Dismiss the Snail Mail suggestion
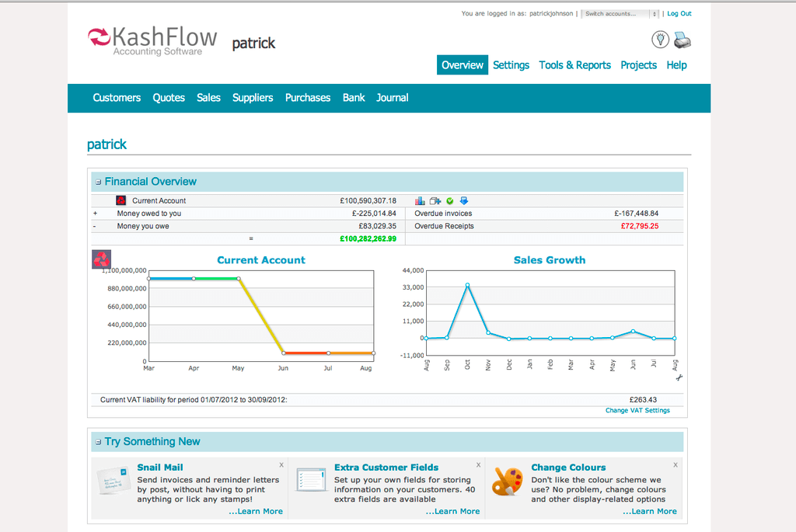Image resolution: width=796 pixels, height=532 pixels. [x=281, y=464]
